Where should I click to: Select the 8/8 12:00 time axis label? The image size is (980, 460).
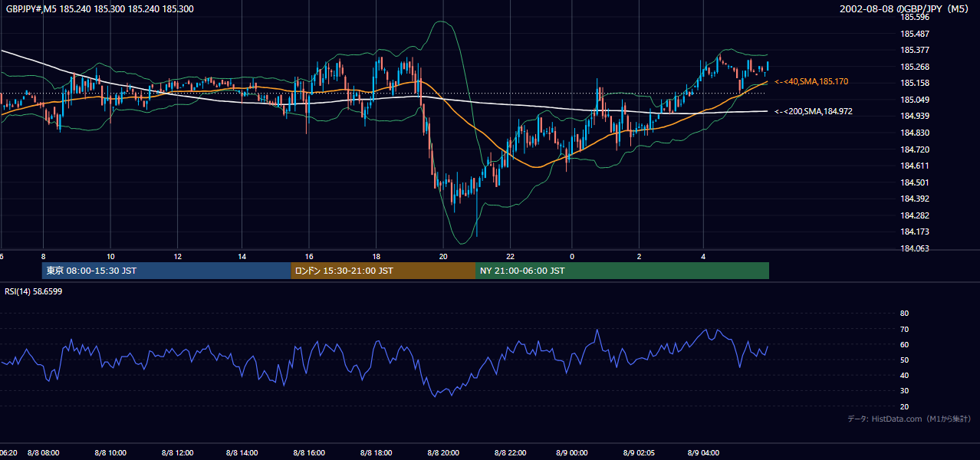pyautogui.click(x=178, y=453)
